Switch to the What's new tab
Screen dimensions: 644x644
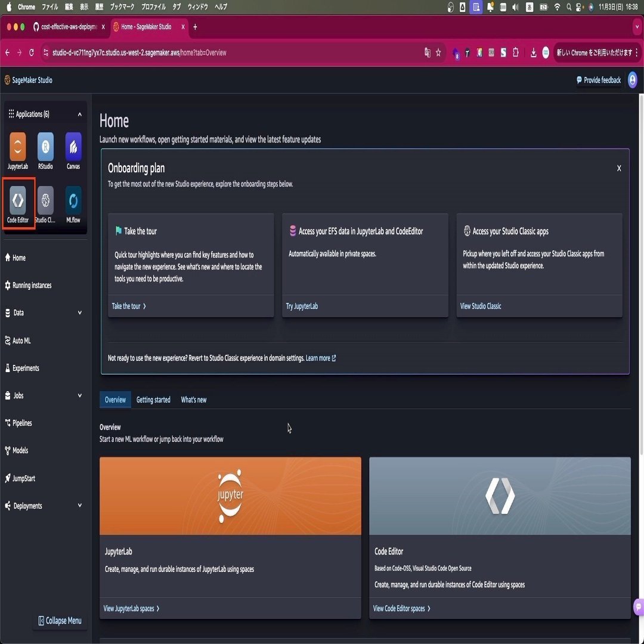pyautogui.click(x=193, y=400)
